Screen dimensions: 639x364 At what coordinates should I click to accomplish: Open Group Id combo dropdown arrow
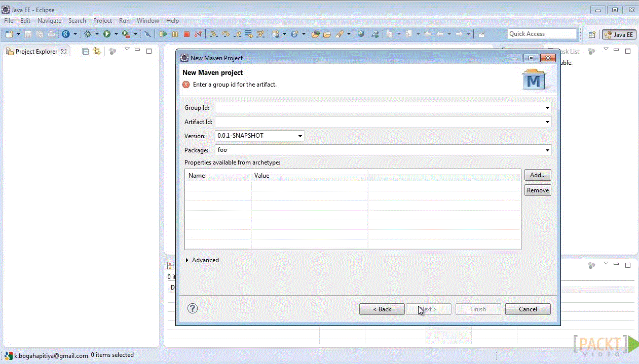(x=547, y=108)
